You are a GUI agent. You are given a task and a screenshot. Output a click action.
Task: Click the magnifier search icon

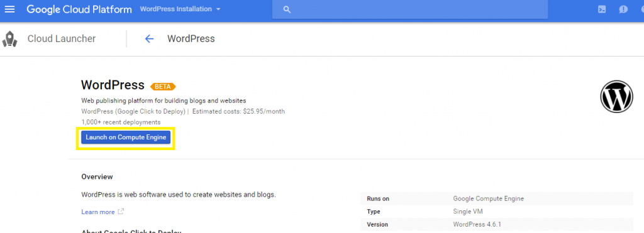click(287, 9)
